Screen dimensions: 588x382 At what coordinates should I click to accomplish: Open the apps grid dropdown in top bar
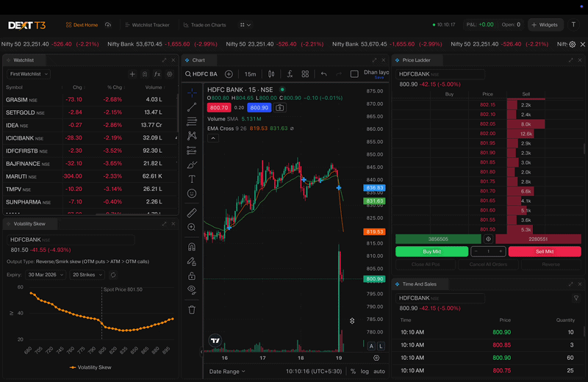245,25
